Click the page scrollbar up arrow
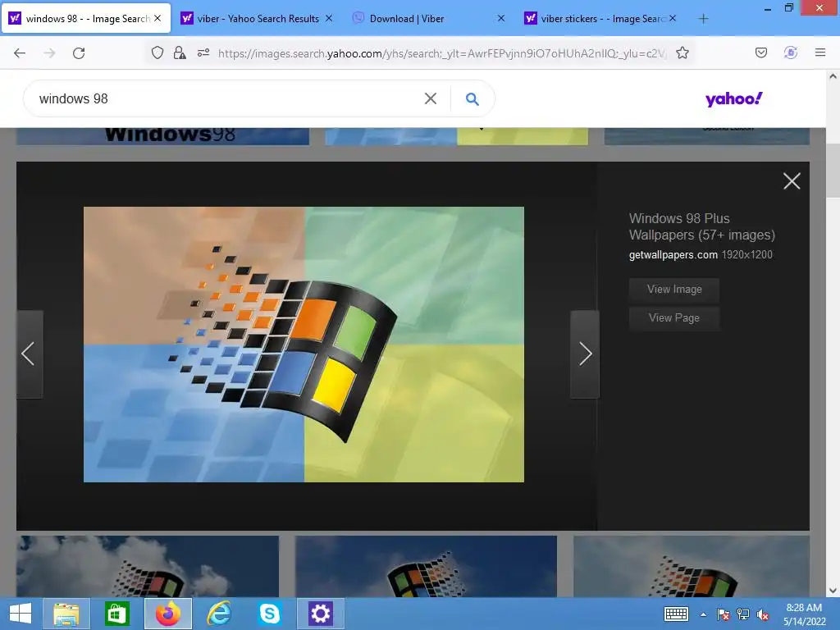840x630 pixels. click(833, 76)
